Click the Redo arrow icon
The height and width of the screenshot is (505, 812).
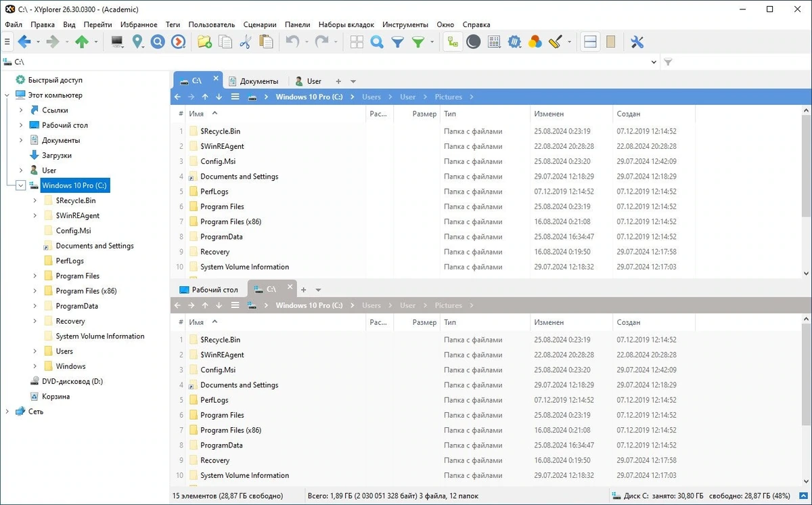(x=321, y=42)
